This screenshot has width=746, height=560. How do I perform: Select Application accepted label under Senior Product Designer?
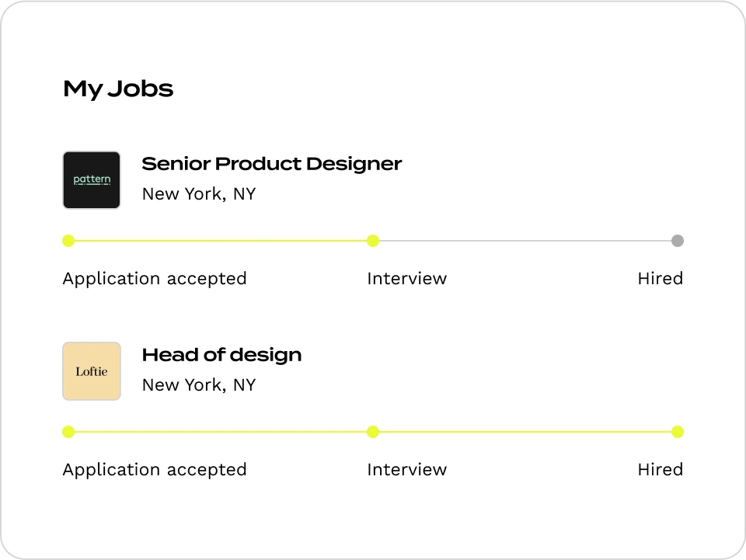pos(155,279)
